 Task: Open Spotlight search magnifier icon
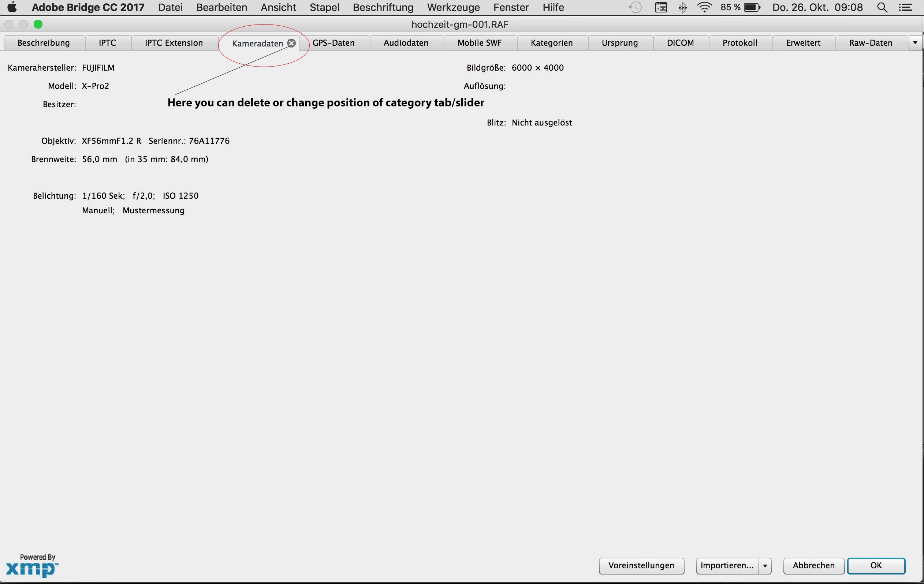click(882, 8)
